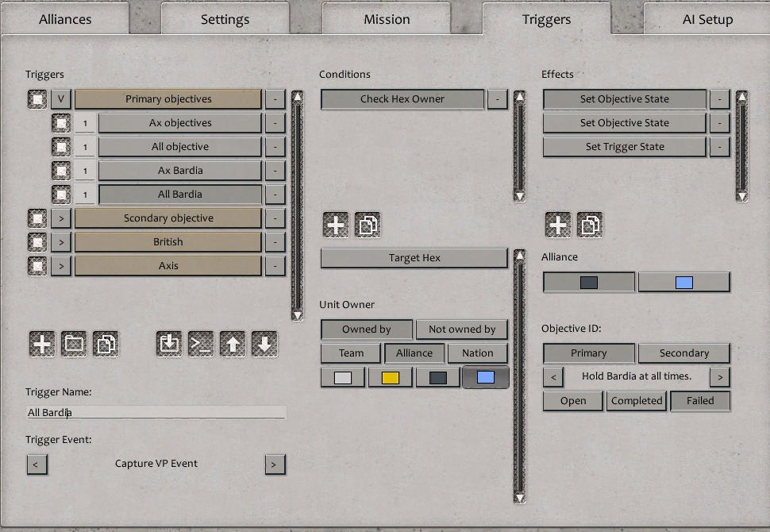Set objective state to Failed

(x=700, y=400)
